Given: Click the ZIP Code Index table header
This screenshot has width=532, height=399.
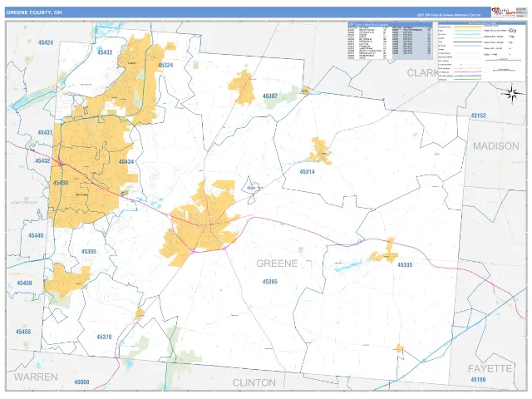Looking at the screenshot, I should (390, 25).
